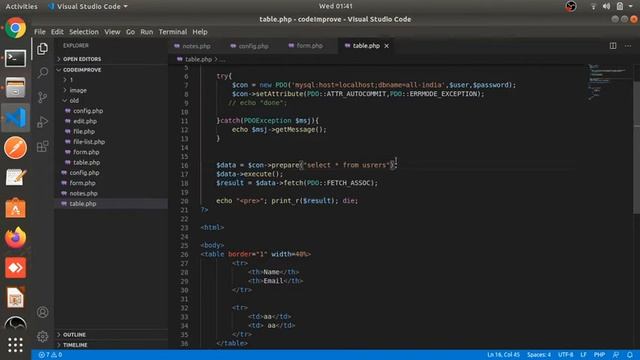Open the Help menu
The width and height of the screenshot is (640, 360).
pos(200,32)
